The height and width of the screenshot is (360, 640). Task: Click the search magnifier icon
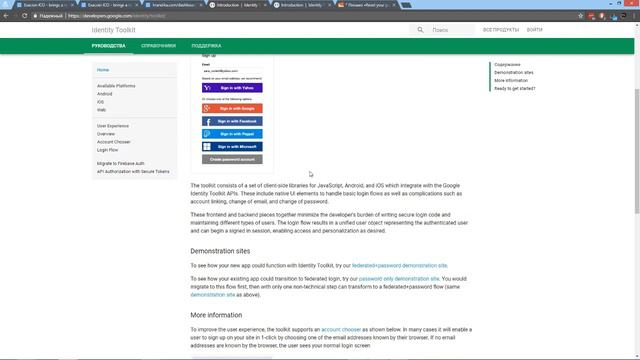click(420, 30)
